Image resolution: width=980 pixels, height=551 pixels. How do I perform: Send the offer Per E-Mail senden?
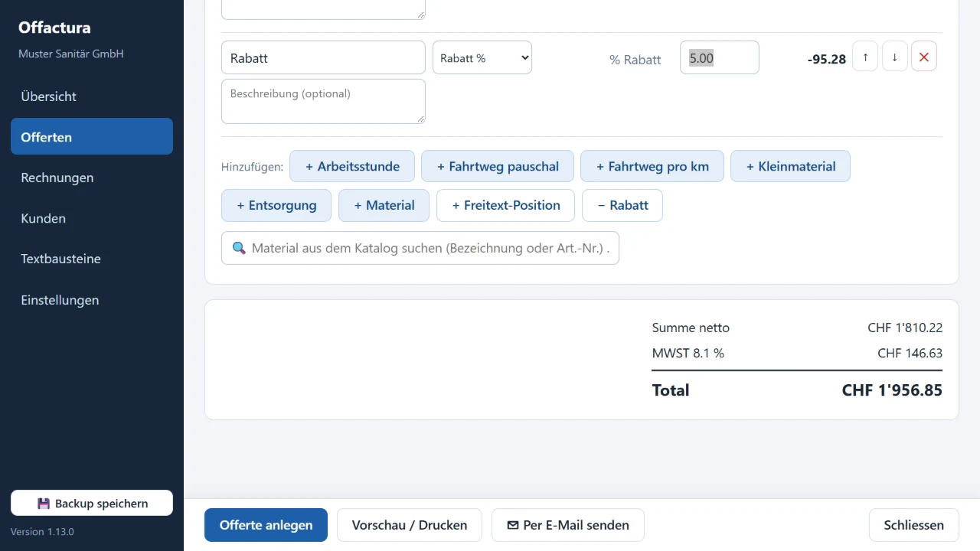point(568,525)
